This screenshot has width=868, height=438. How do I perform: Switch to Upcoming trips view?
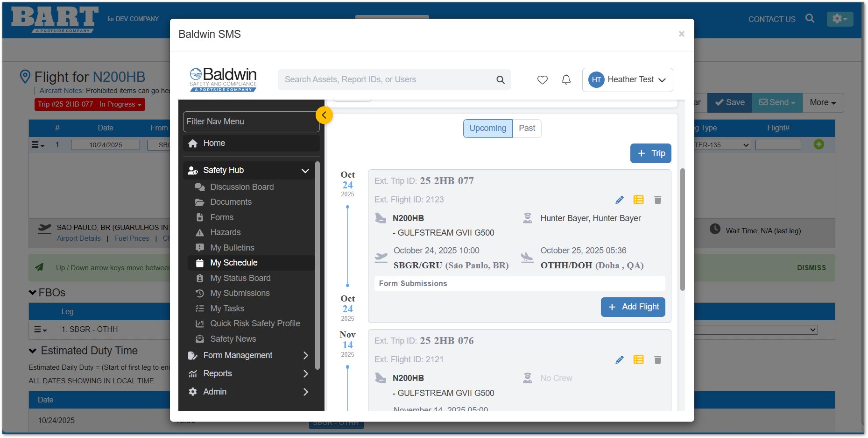pos(487,129)
